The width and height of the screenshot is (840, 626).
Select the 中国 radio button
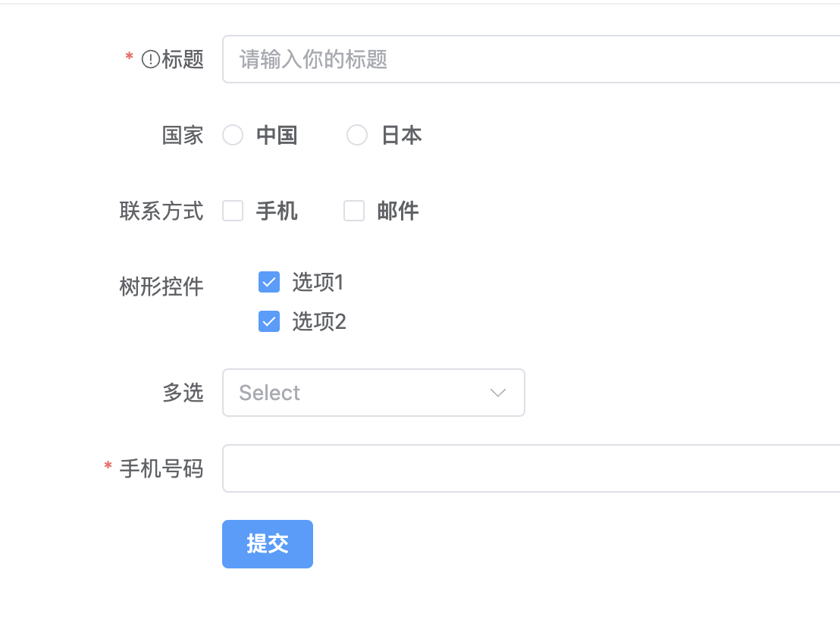click(233, 135)
